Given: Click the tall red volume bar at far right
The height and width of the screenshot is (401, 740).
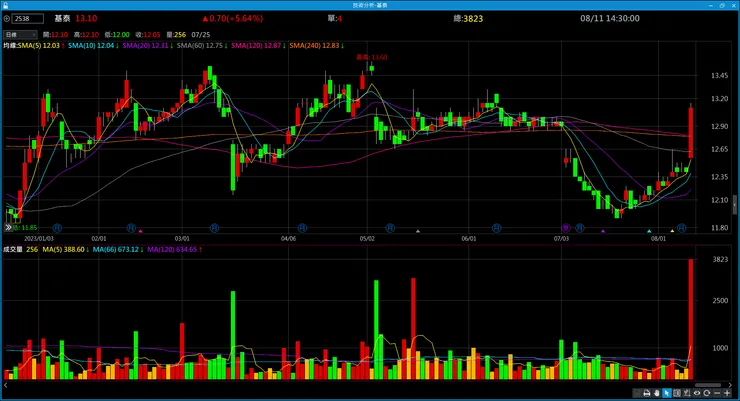Looking at the screenshot, I should pyautogui.click(x=691, y=319).
